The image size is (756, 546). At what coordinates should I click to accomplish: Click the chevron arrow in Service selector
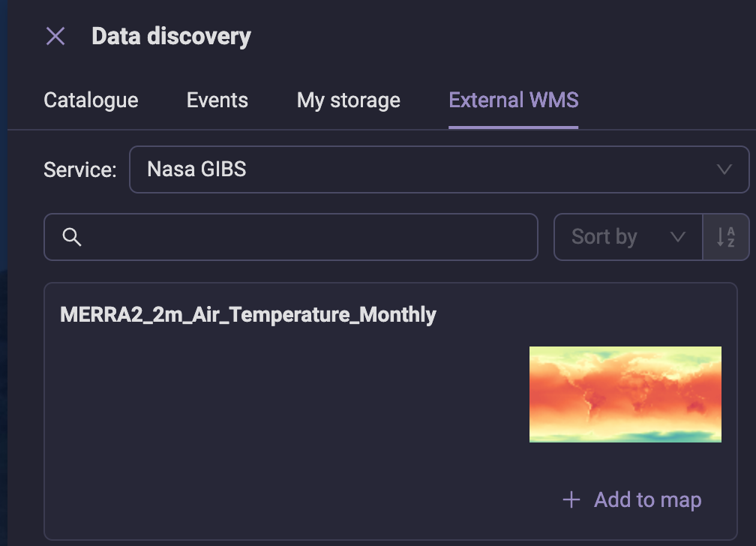[x=724, y=169]
